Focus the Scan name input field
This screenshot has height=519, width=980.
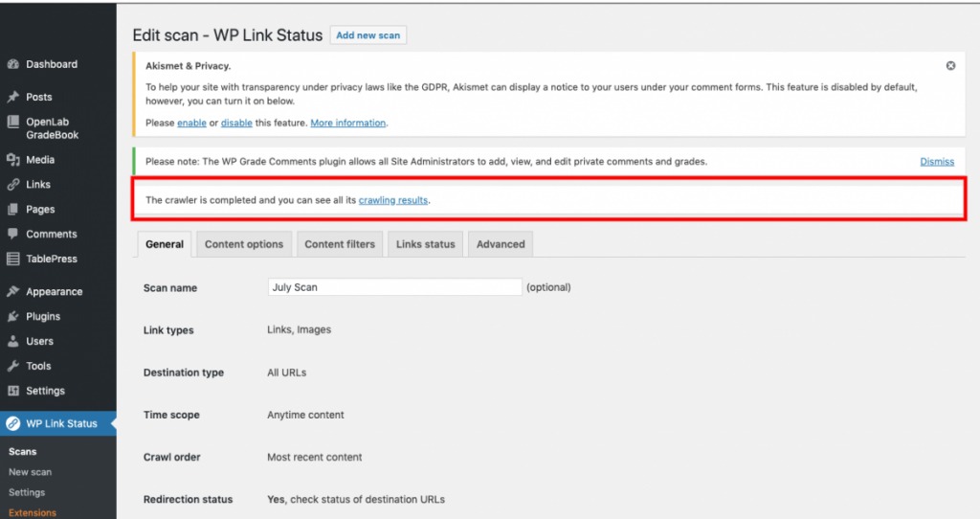(394, 287)
